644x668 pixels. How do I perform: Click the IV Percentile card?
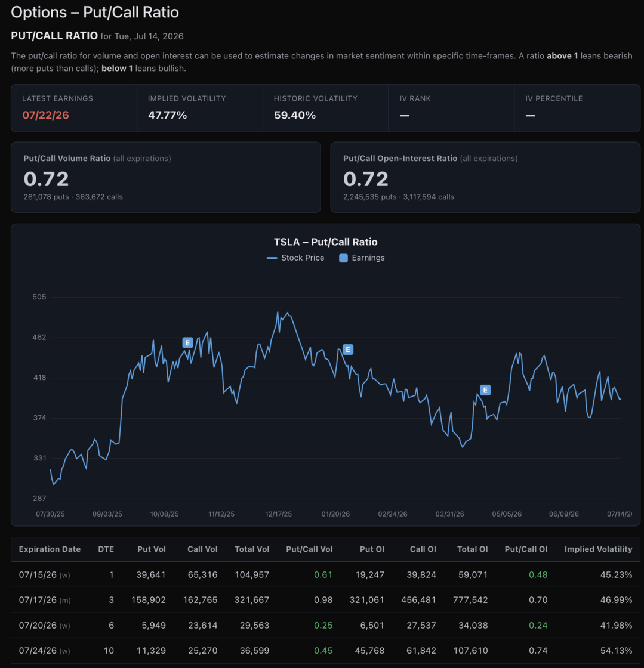tap(577, 108)
